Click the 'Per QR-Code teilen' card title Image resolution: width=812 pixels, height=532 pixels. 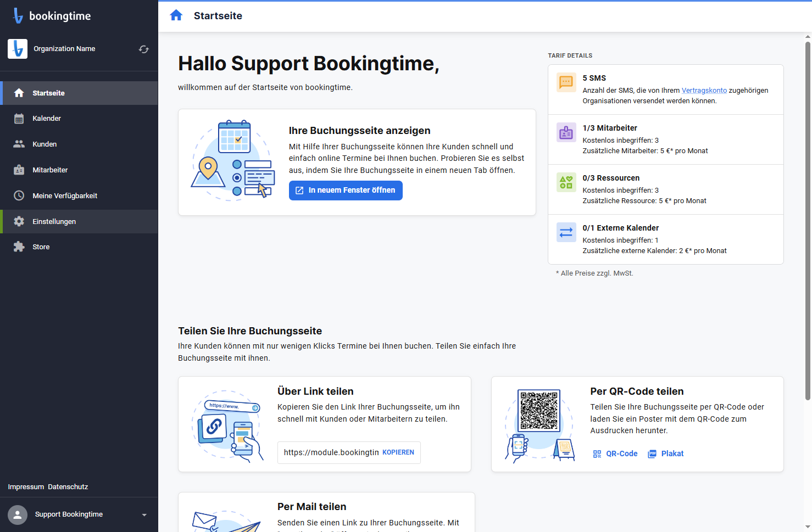pos(637,391)
